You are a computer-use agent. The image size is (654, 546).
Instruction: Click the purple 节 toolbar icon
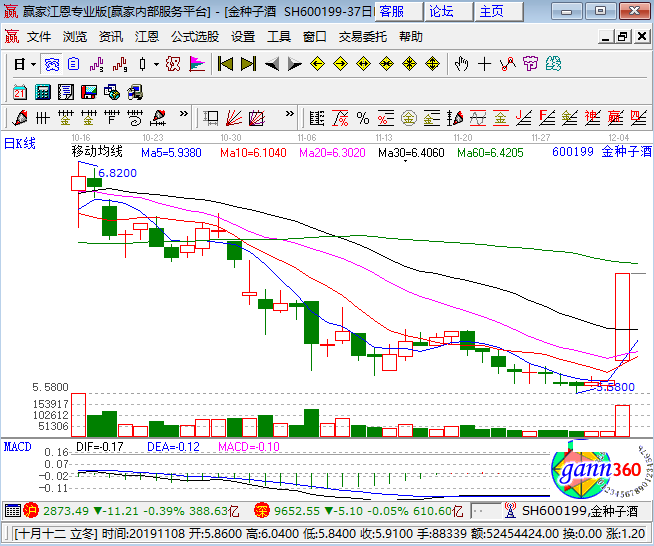coord(530,64)
